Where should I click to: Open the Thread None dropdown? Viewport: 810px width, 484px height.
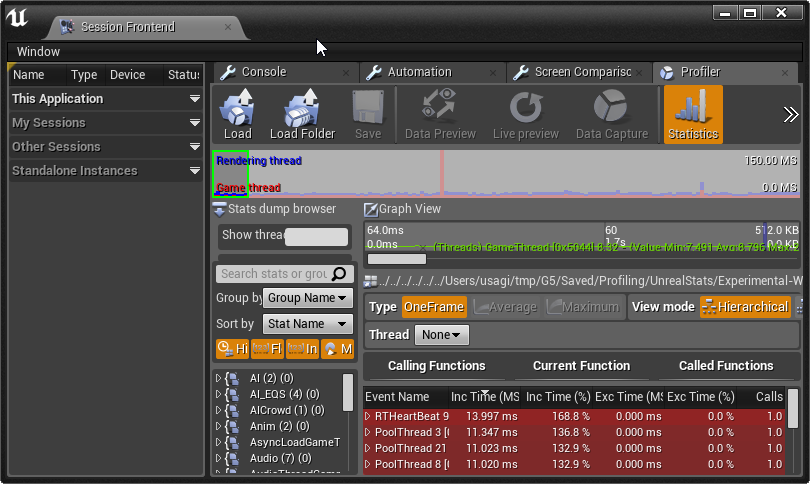click(442, 335)
